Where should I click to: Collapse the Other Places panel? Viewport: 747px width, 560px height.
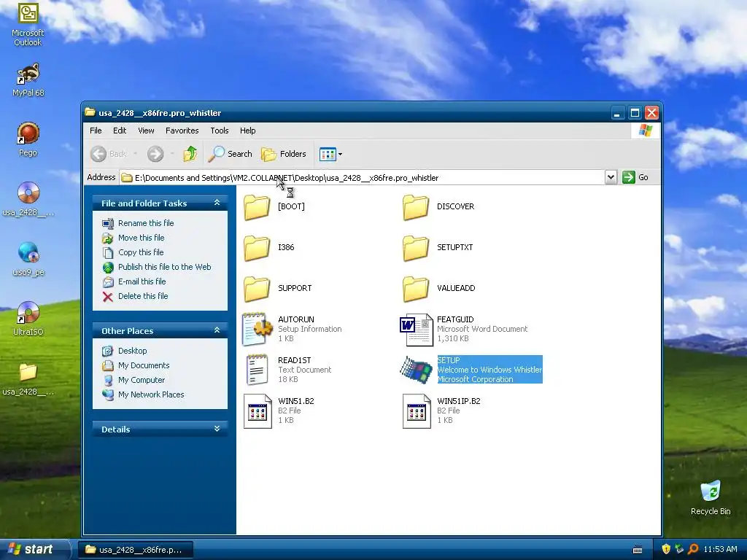217,330
